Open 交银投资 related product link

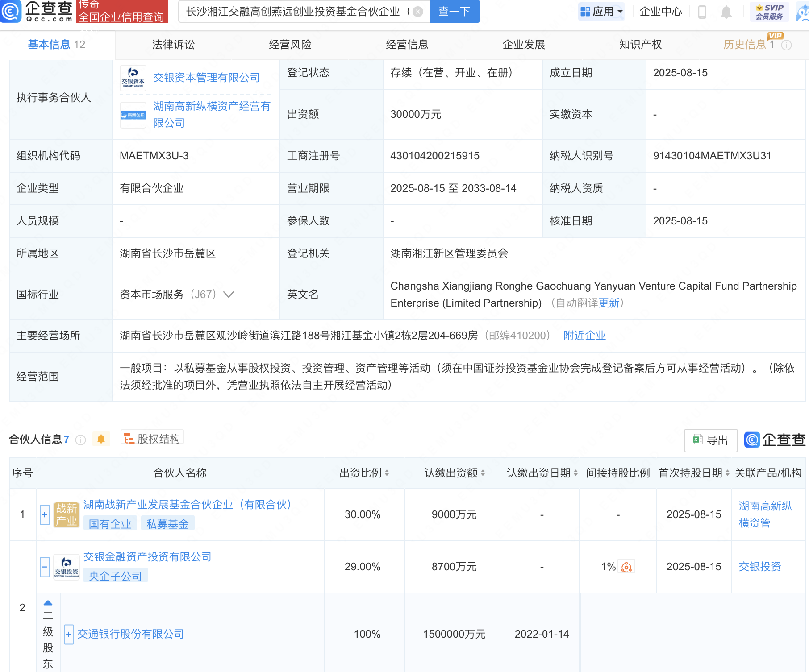(760, 567)
